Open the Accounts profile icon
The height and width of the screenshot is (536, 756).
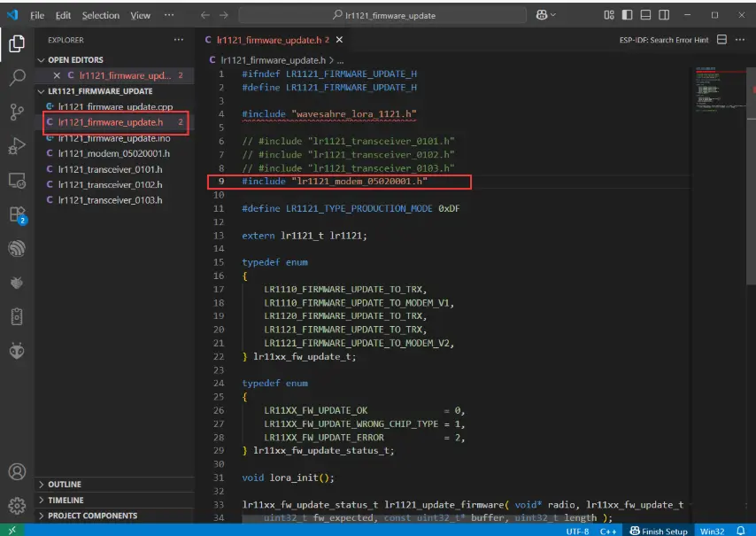click(x=16, y=471)
